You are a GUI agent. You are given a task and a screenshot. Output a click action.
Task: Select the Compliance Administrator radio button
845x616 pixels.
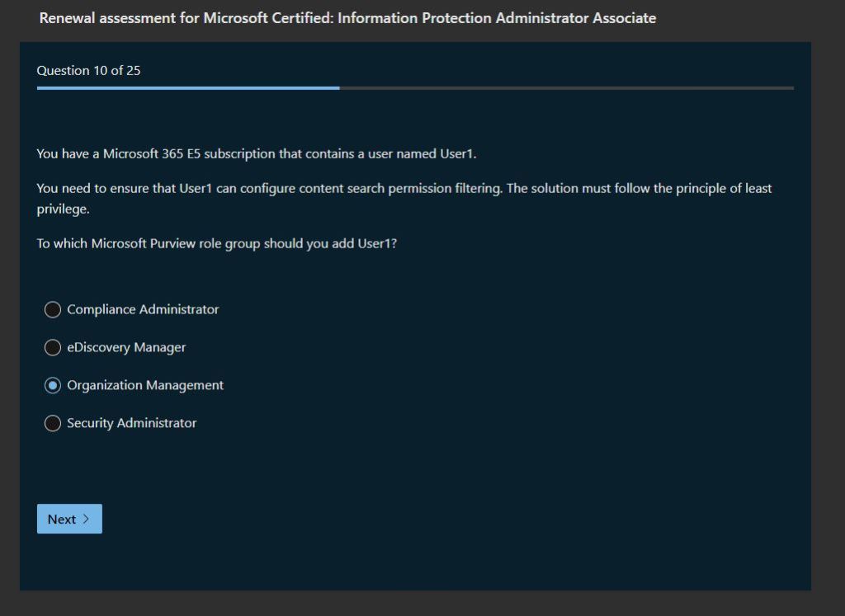[53, 310]
